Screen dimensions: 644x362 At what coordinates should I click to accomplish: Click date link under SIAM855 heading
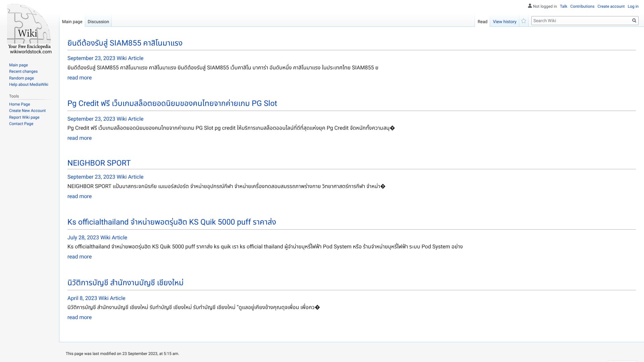(105, 58)
